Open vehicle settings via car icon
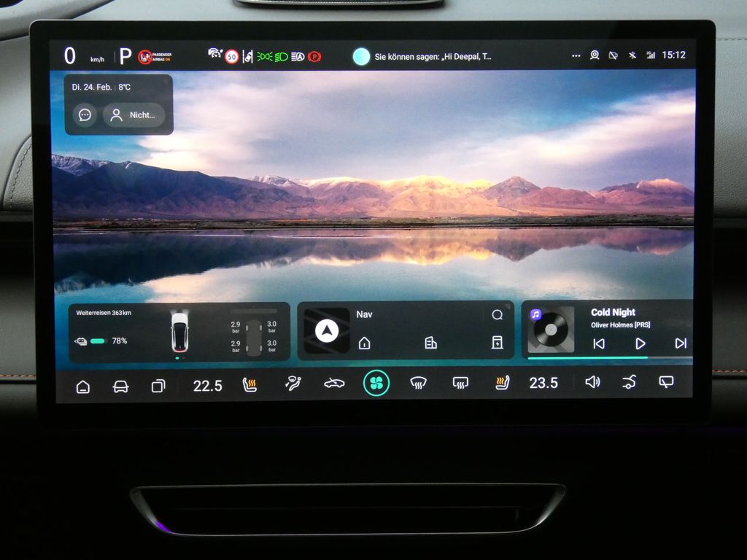The width and height of the screenshot is (747, 560). 120,386
